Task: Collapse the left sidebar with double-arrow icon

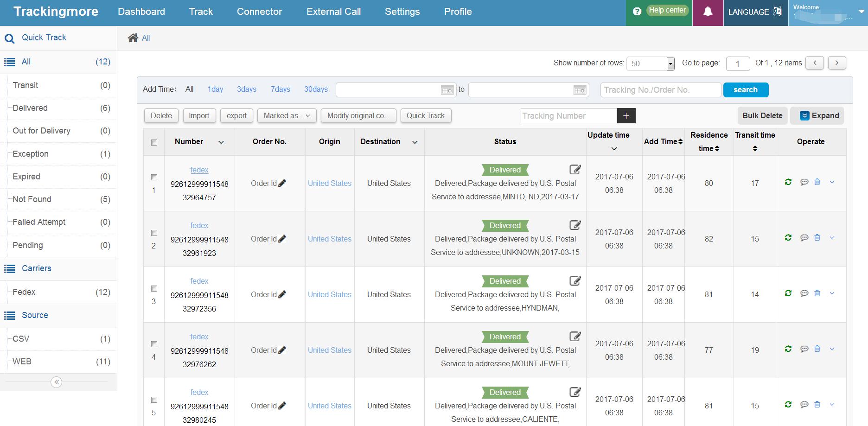Action: click(x=57, y=382)
